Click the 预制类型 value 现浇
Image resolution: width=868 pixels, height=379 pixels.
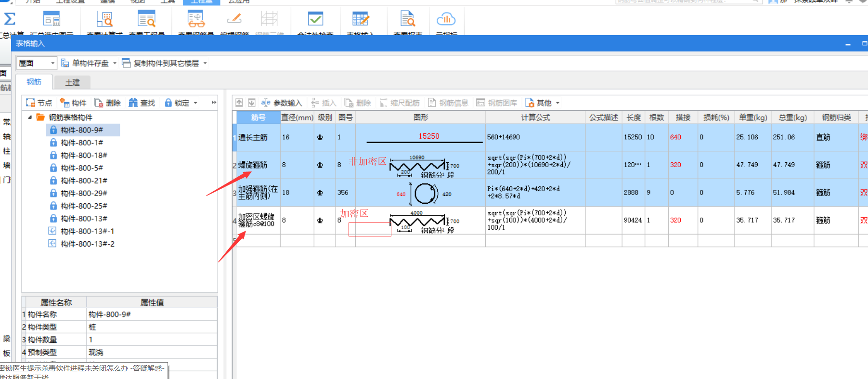[152, 353]
